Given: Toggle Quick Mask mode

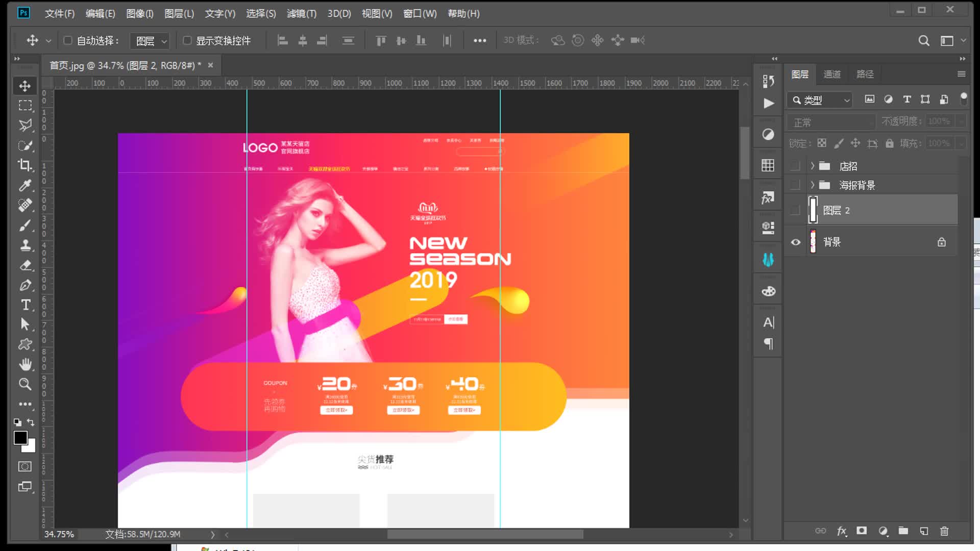Looking at the screenshot, I should click(24, 466).
